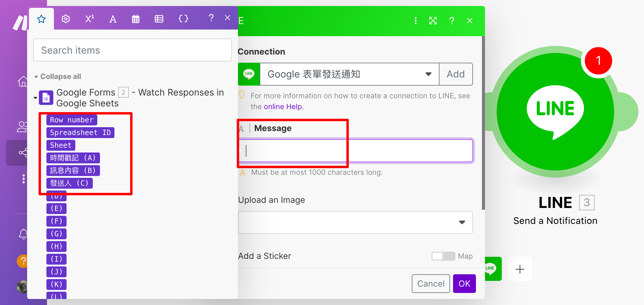Image resolution: width=644 pixels, height=305 pixels.
Task: Collapse Google Forms module items
Action: tap(35, 98)
